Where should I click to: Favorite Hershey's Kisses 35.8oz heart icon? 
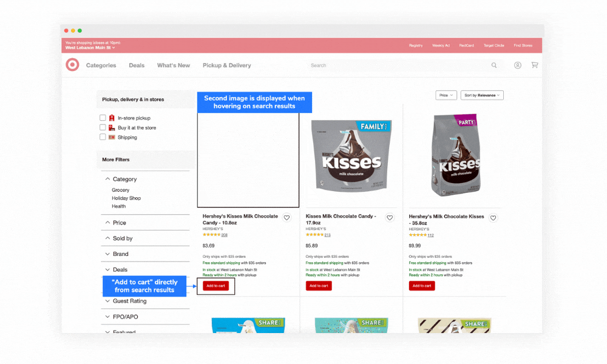click(493, 218)
